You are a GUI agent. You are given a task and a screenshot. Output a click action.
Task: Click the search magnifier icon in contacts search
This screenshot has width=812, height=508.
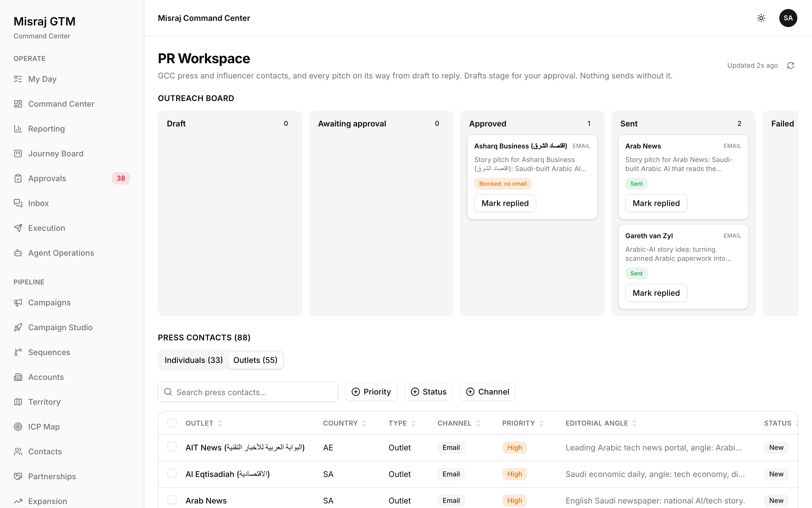point(168,392)
